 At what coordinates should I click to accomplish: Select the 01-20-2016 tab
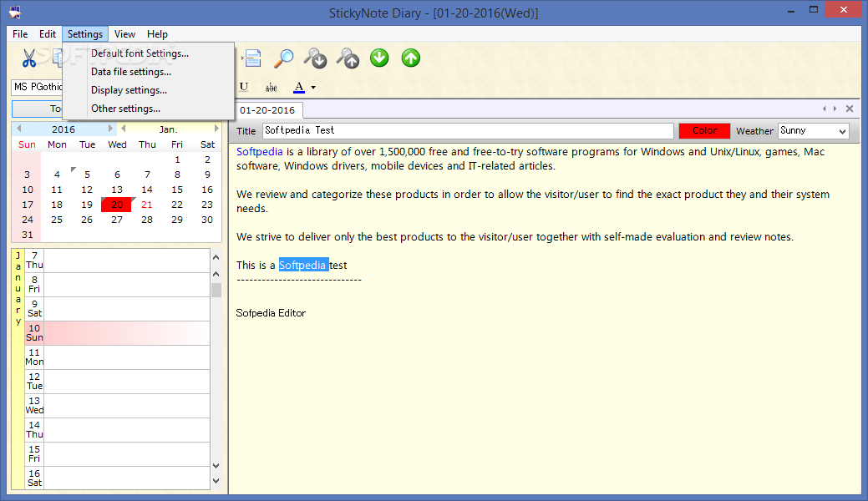pos(268,110)
